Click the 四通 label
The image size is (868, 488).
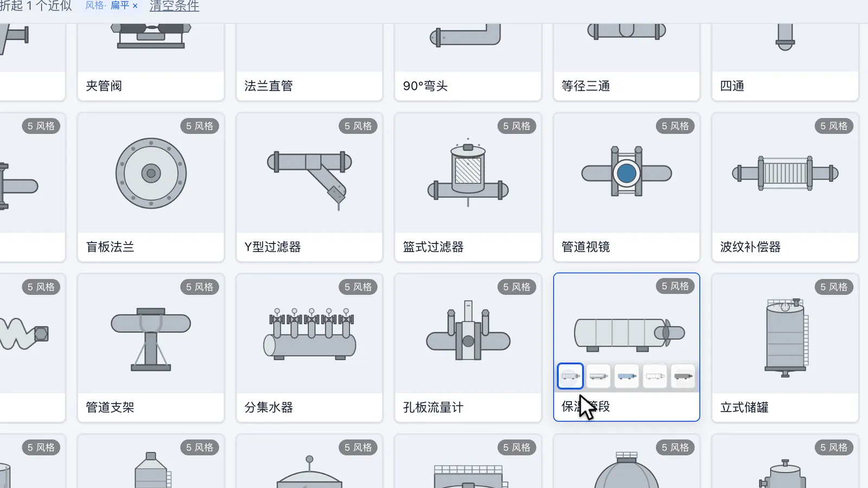point(732,86)
